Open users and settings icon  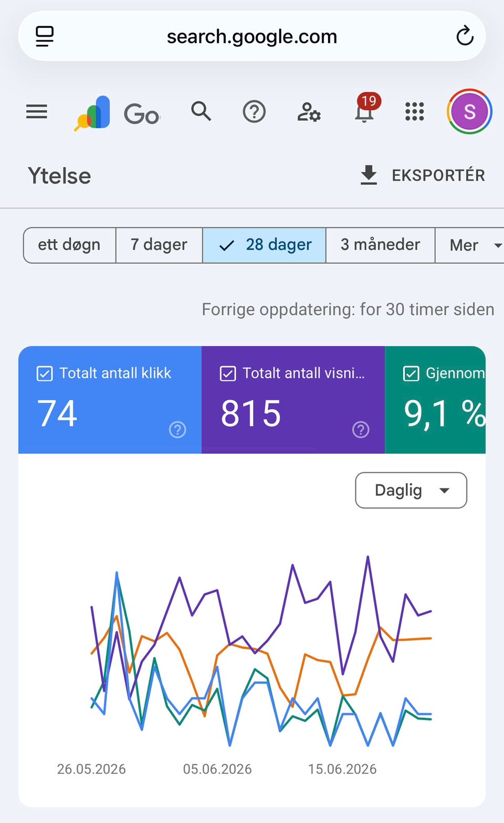(x=309, y=112)
